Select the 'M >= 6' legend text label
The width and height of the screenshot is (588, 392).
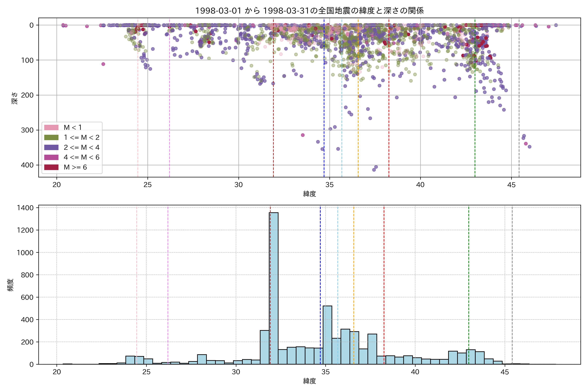coord(75,167)
